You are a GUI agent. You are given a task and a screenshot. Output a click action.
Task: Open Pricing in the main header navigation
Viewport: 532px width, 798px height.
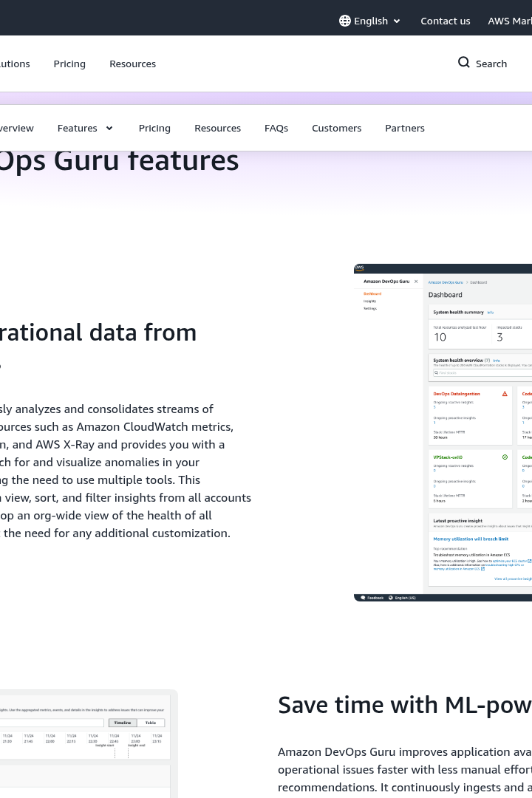[69, 64]
